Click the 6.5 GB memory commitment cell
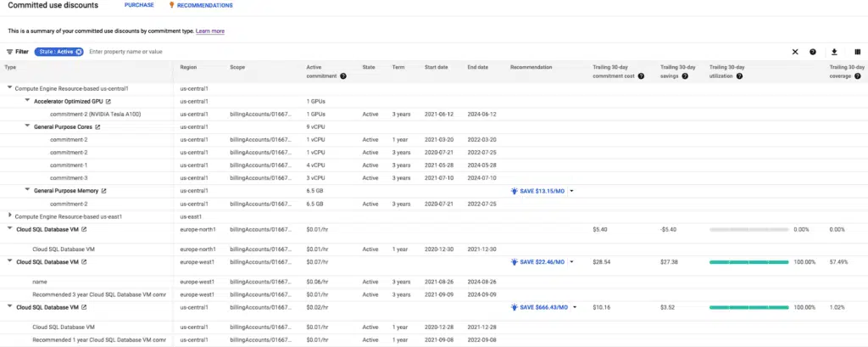Image resolution: width=868 pixels, height=347 pixels. [x=314, y=204]
